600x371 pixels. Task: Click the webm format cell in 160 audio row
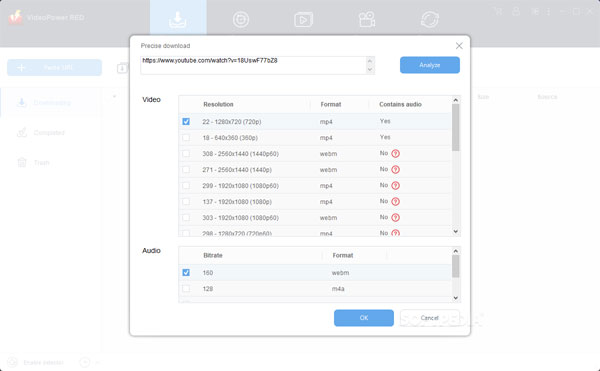tap(340, 273)
